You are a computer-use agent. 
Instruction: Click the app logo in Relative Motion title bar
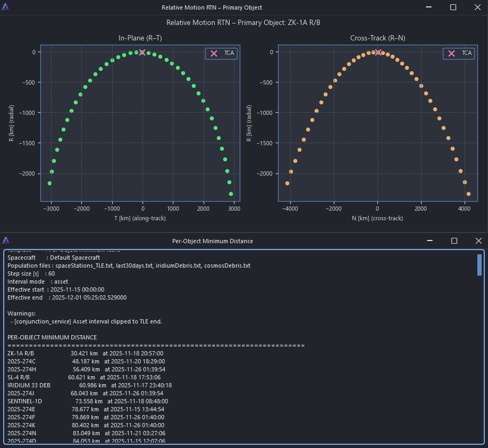pos(5,7)
